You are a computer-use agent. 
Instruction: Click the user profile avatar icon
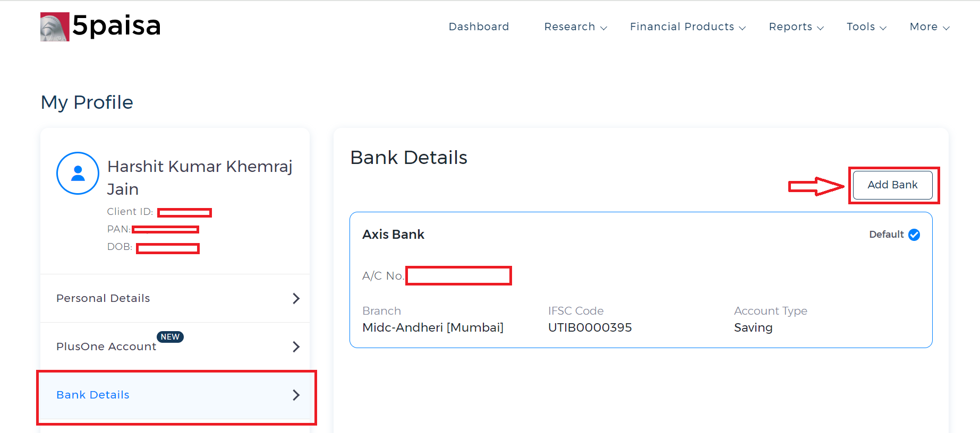coord(78,174)
